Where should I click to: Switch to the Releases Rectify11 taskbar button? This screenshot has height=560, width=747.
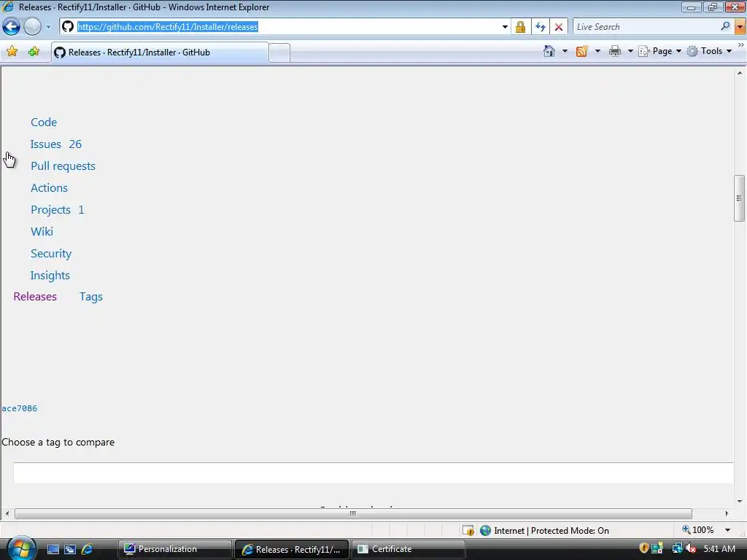tap(292, 549)
